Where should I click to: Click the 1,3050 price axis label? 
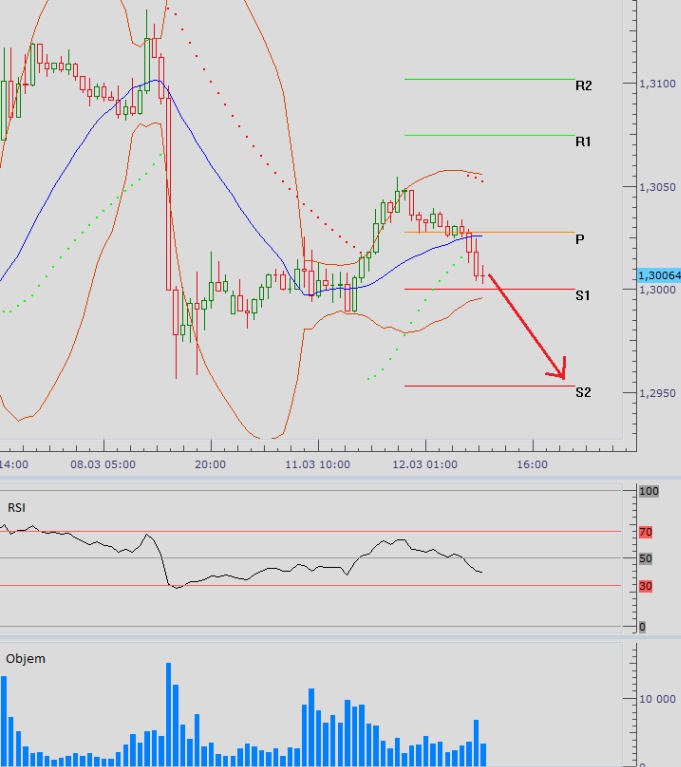pyautogui.click(x=658, y=187)
